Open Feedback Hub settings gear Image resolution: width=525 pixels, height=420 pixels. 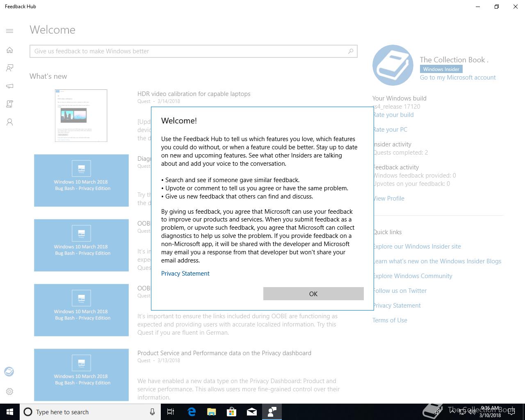10,392
